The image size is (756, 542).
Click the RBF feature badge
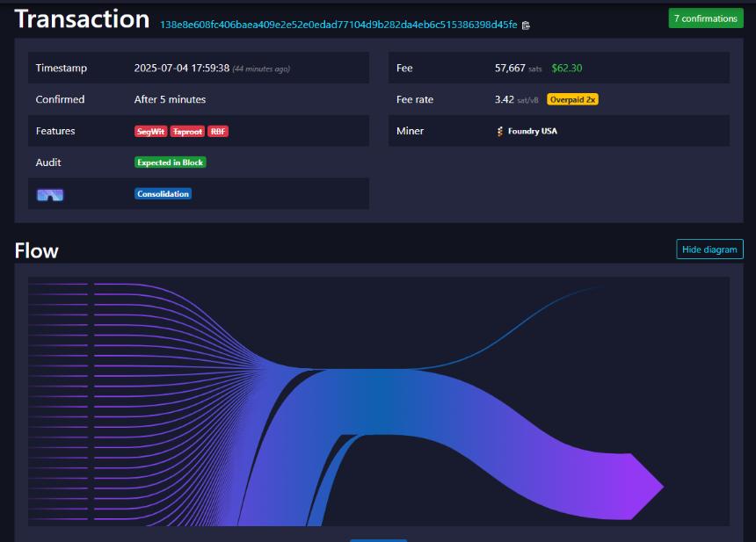point(218,131)
